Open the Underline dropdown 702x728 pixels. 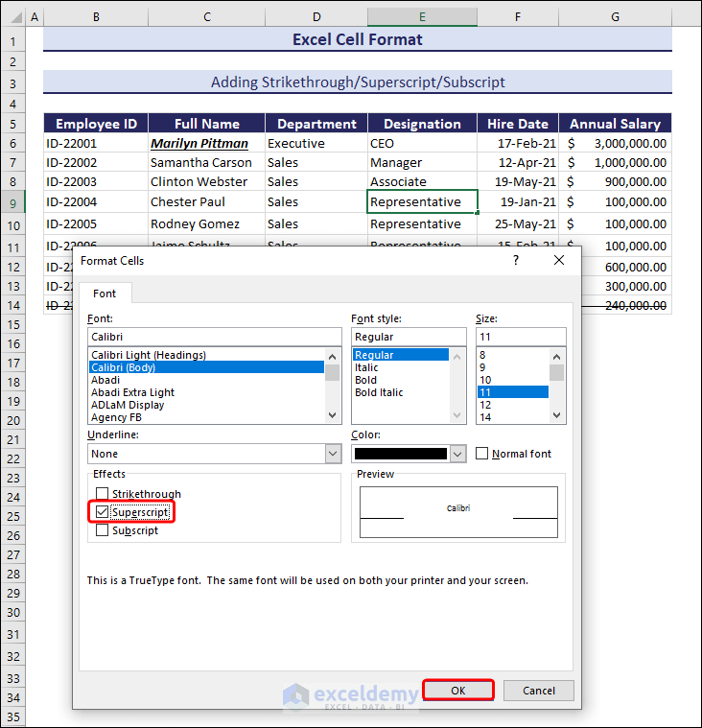333,454
